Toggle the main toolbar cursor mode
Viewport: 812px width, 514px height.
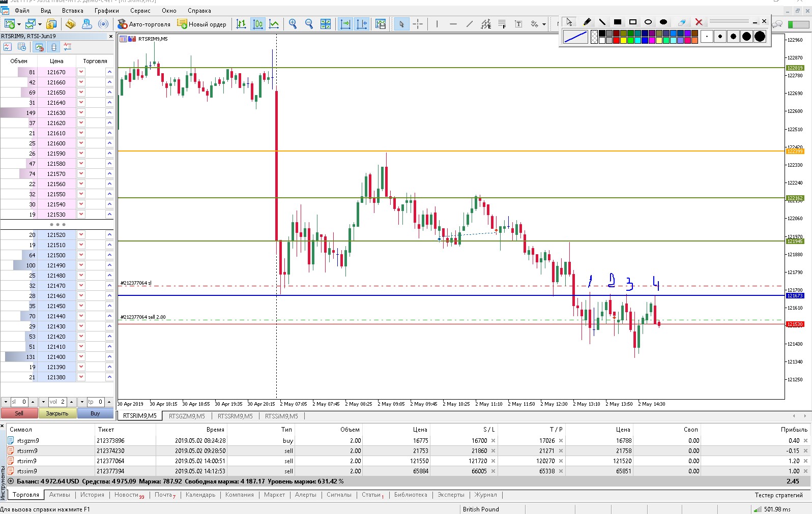[401, 24]
